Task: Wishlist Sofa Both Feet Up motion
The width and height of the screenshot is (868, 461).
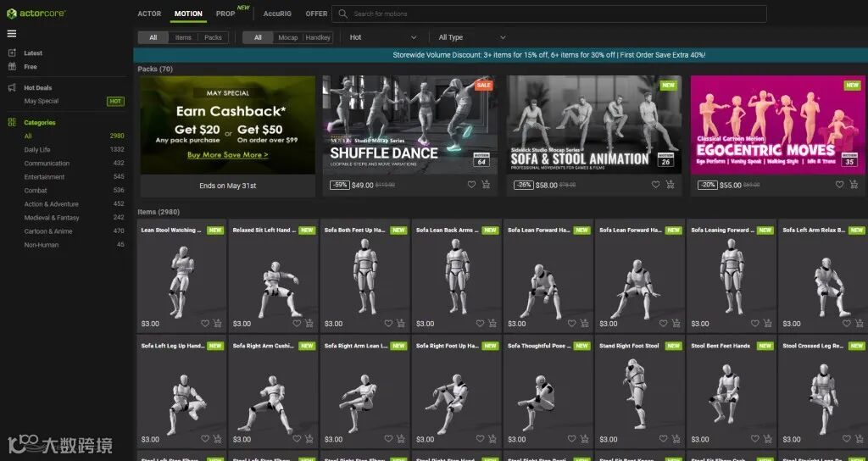Action: 388,323
